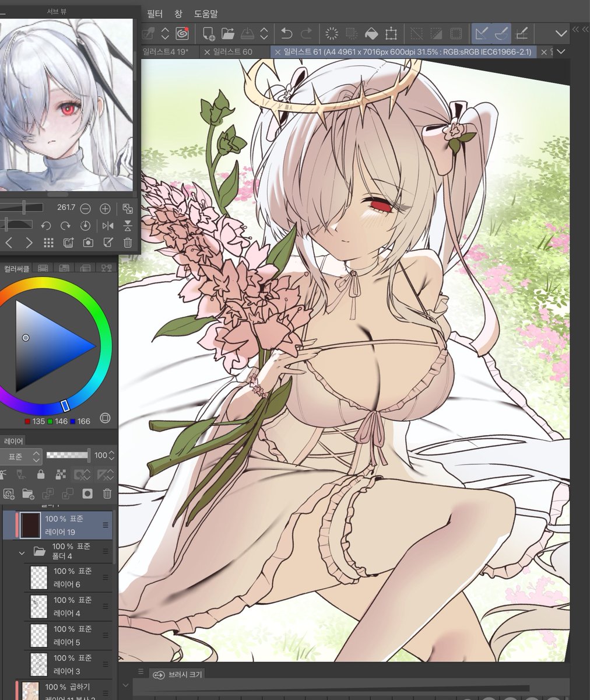The height and width of the screenshot is (700, 590).
Task: Show the previous sub view image
Action: point(9,243)
